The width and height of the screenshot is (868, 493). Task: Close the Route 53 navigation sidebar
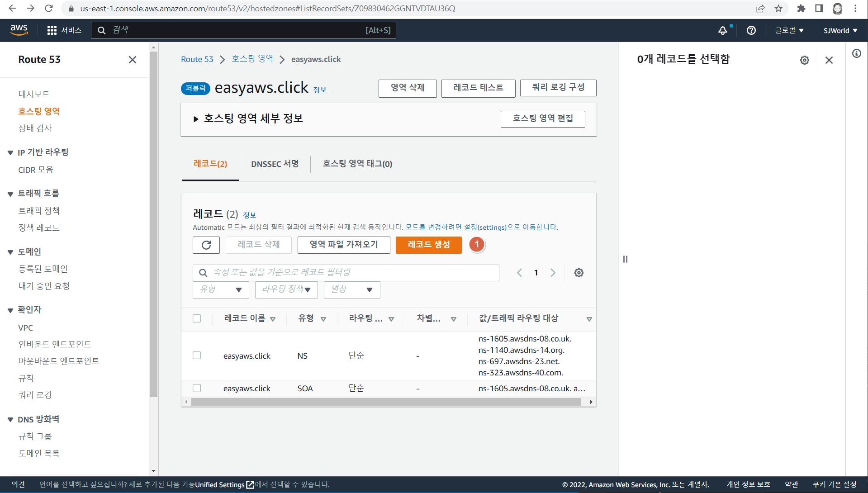pos(133,60)
